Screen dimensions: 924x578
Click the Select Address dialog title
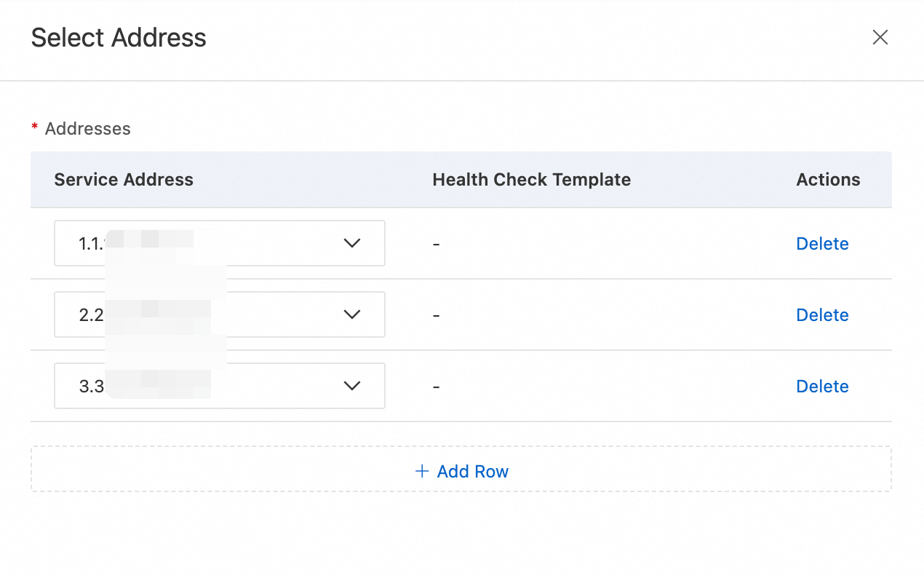119,38
